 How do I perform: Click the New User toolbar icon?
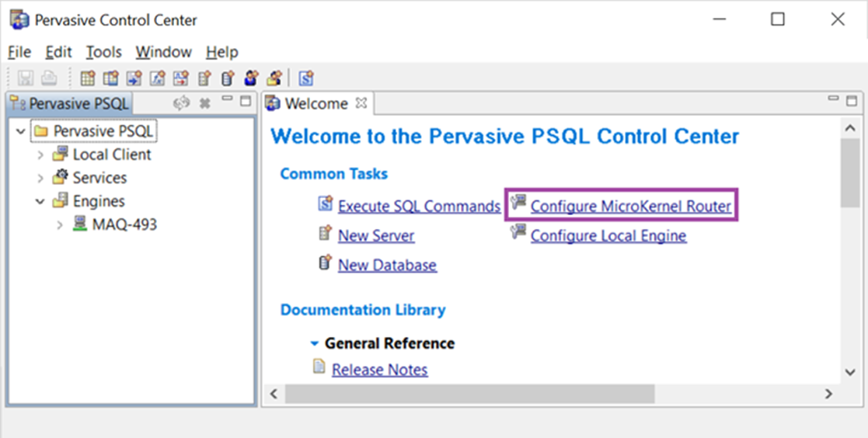coord(251,78)
